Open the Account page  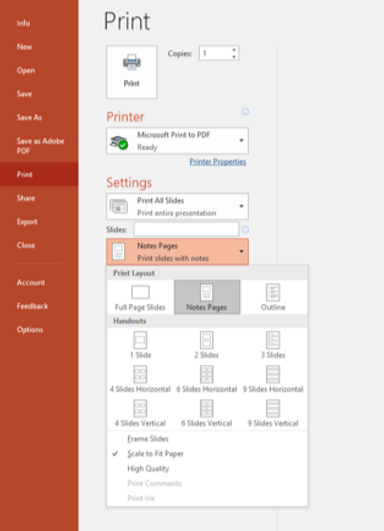[39, 282]
